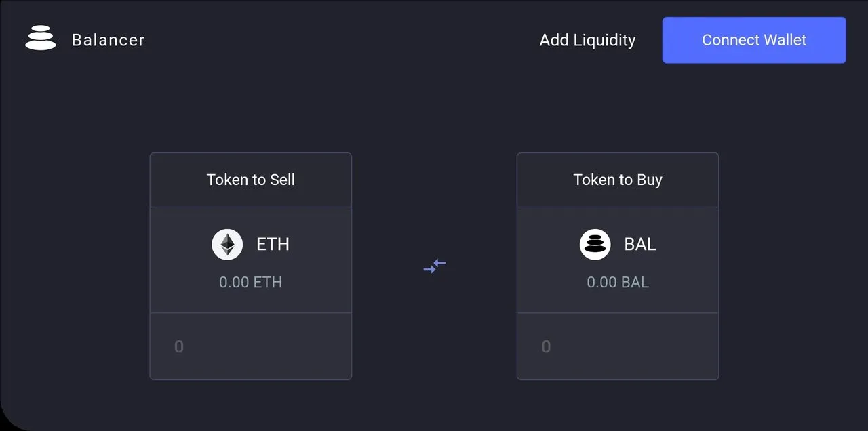Image resolution: width=868 pixels, height=431 pixels.
Task: Click the BAL token round icon
Action: click(x=595, y=245)
